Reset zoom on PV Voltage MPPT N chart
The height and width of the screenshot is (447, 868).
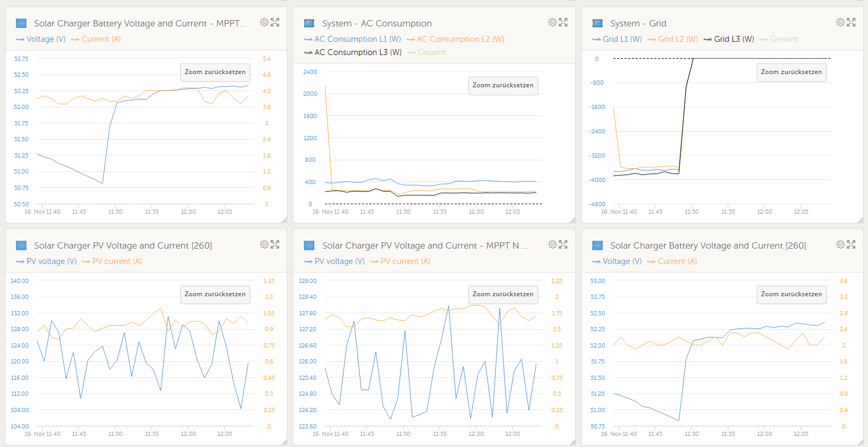pos(503,295)
